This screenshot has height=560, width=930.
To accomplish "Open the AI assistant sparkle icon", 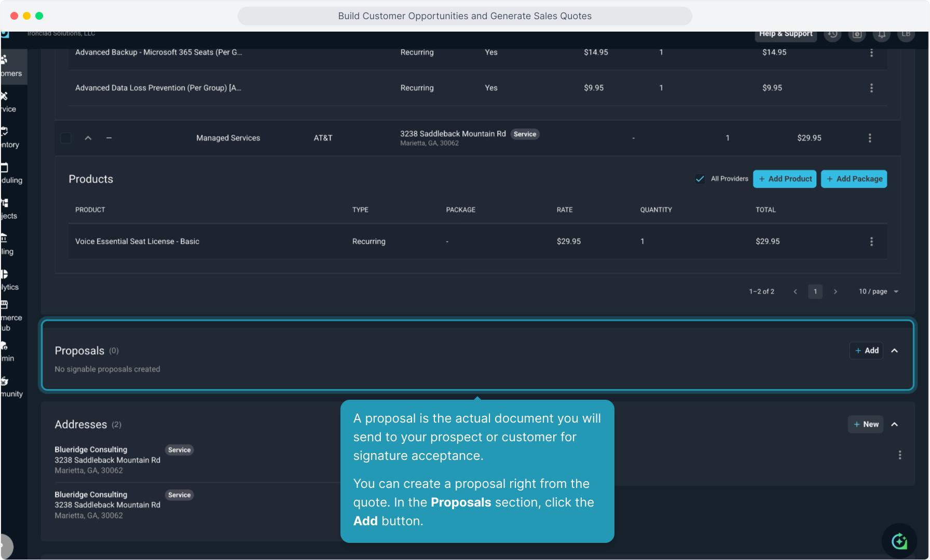I will (x=899, y=541).
